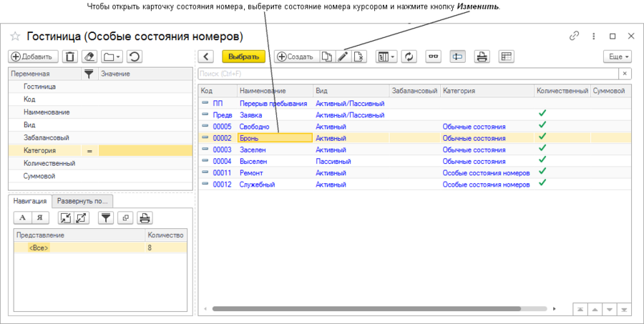Image resolution: width=644 pixels, height=324 pixels.
Task: Click the funnel column header in variables table
Action: point(89,74)
